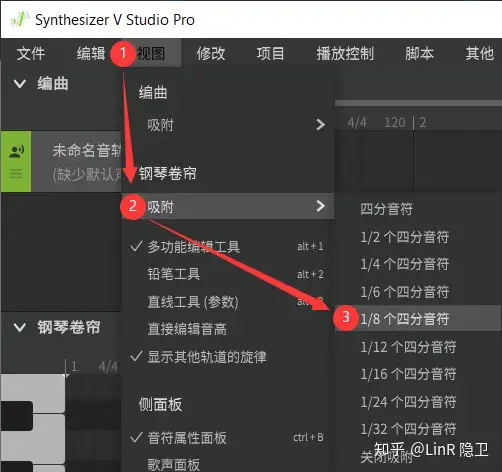Click the voice singer icon on track
This screenshot has width=502, height=472.
pyautogui.click(x=16, y=152)
